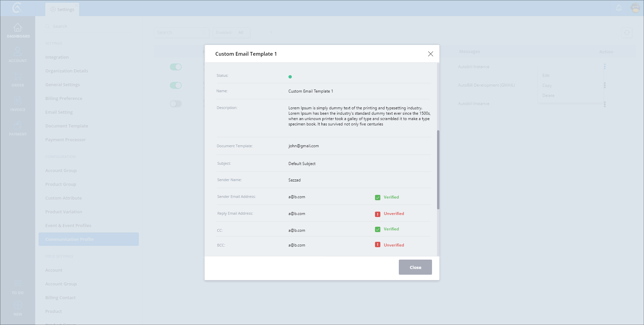Screen dimensions: 644x325
Task: Open the Dashboard home icon
Action: pos(18,28)
